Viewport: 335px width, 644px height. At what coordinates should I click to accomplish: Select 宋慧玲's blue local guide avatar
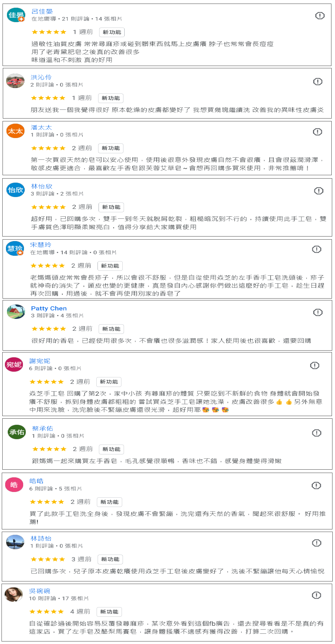15,248
